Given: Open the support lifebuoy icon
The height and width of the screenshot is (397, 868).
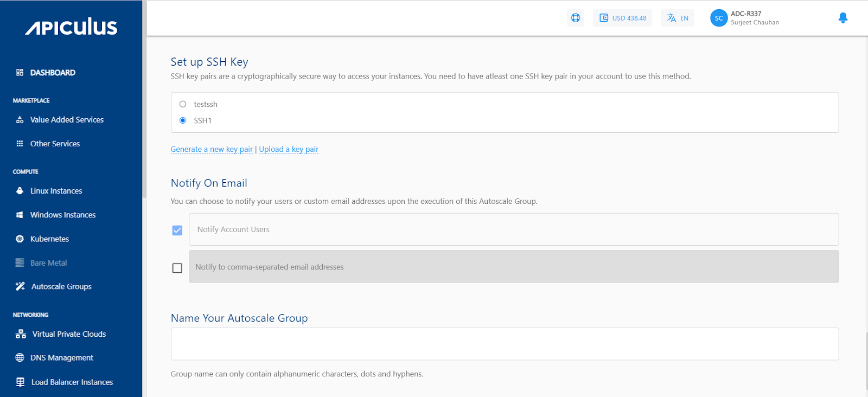Looking at the screenshot, I should tap(576, 18).
